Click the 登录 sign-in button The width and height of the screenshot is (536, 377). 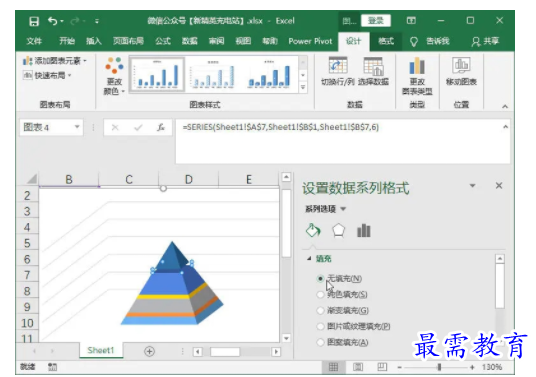coord(375,21)
